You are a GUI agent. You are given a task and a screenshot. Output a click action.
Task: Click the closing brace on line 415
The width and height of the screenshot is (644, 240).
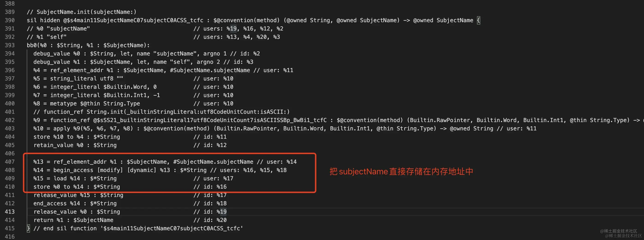click(28, 228)
